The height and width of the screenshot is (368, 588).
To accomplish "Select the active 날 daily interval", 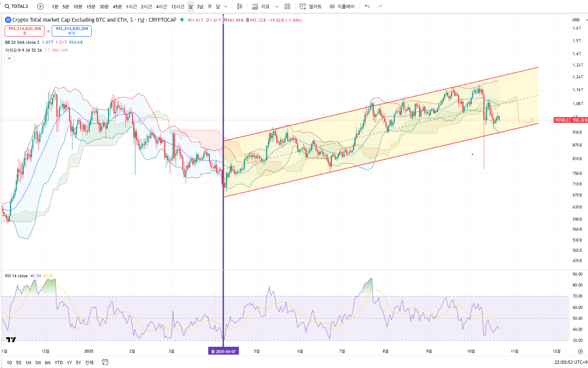I will [191, 7].
